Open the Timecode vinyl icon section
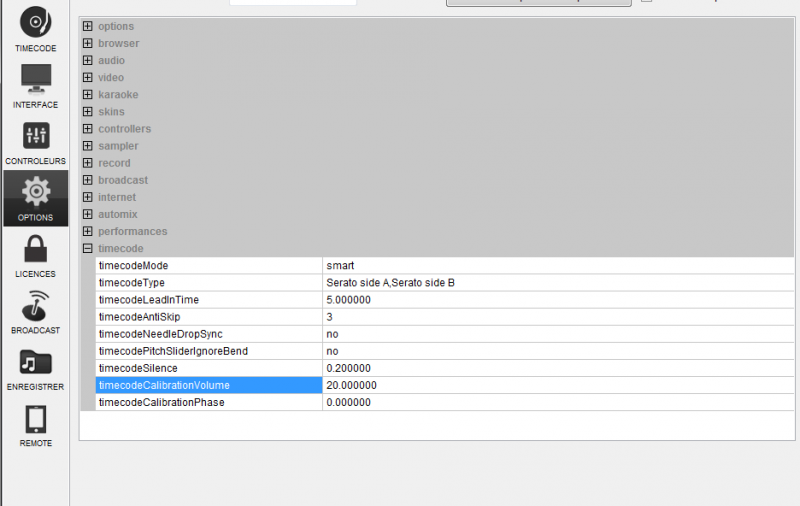800x506 pixels. click(35, 24)
